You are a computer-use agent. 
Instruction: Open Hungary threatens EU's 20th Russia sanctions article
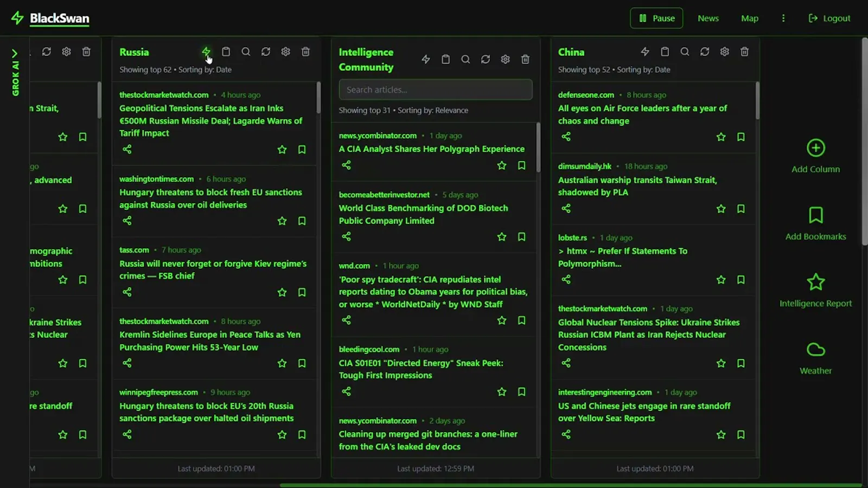tap(207, 412)
